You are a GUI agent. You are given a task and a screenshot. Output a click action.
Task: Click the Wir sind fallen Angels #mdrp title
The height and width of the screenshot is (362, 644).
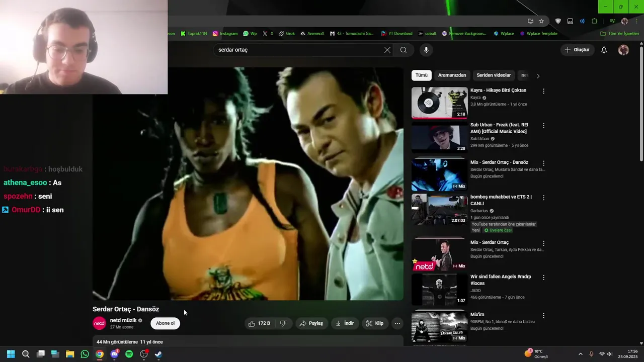(x=501, y=280)
